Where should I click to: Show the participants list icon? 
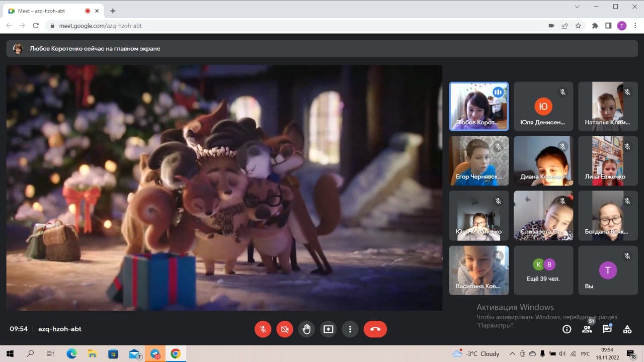point(587,329)
